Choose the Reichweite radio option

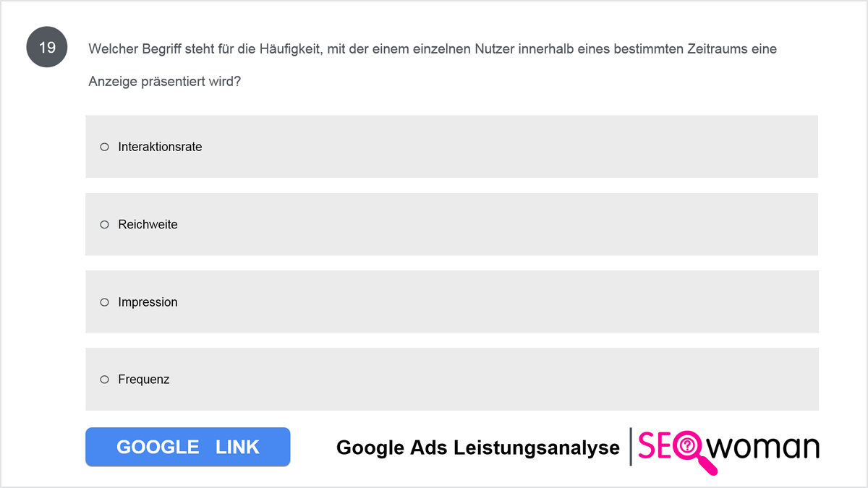tap(104, 225)
